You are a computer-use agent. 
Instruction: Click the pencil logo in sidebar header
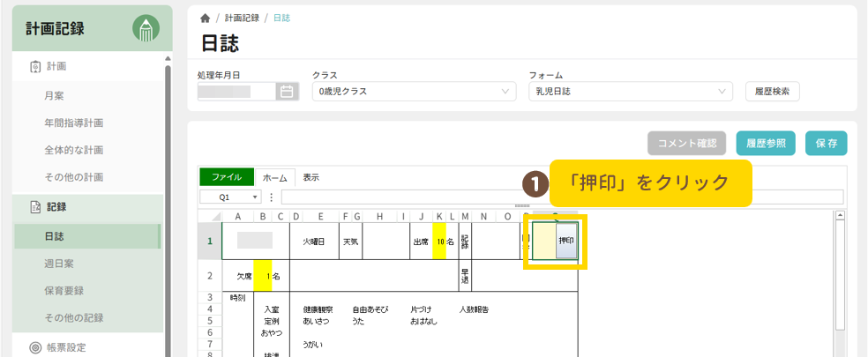(x=146, y=28)
